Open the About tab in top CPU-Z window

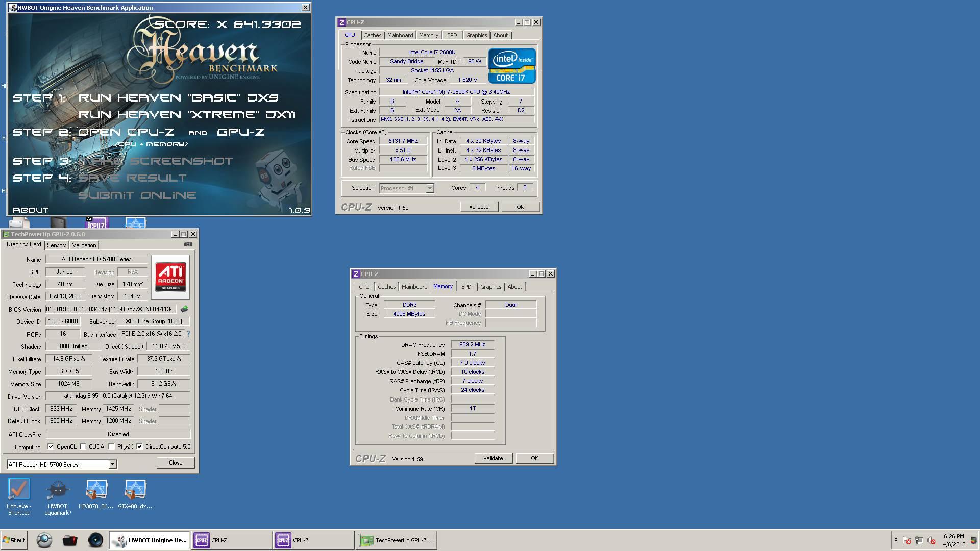pyautogui.click(x=500, y=35)
